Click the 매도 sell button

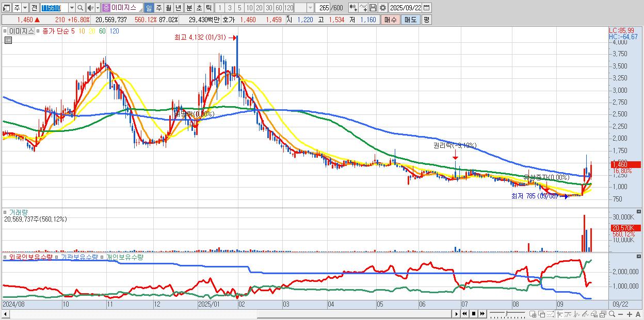pos(411,20)
